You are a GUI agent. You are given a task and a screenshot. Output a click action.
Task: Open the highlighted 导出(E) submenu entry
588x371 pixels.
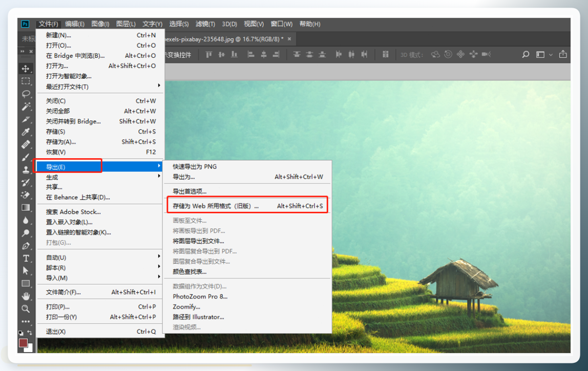pyautogui.click(x=100, y=166)
